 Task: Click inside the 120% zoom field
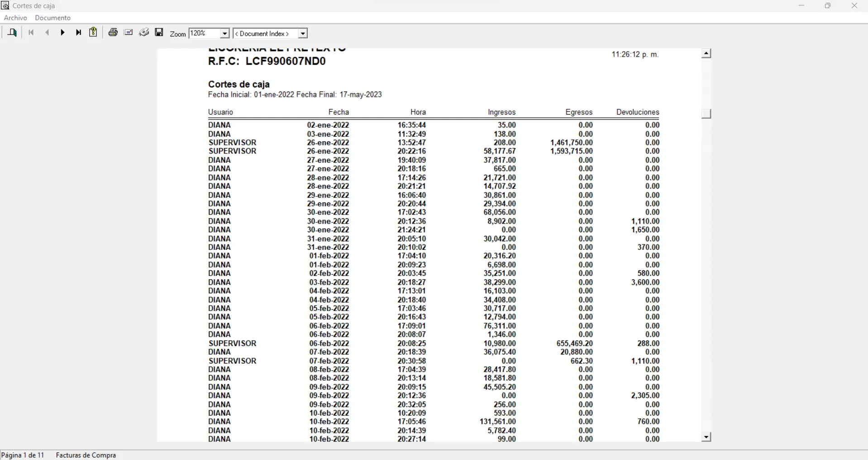point(204,34)
